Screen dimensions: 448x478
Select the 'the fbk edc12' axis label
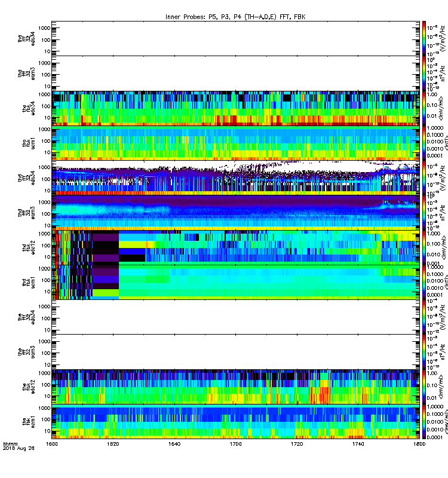[29, 387]
